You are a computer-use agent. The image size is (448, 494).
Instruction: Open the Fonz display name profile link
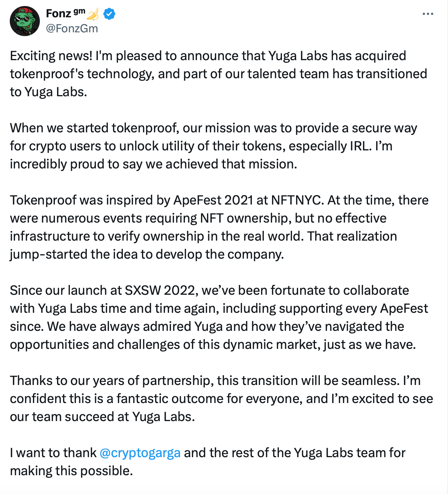pos(58,14)
